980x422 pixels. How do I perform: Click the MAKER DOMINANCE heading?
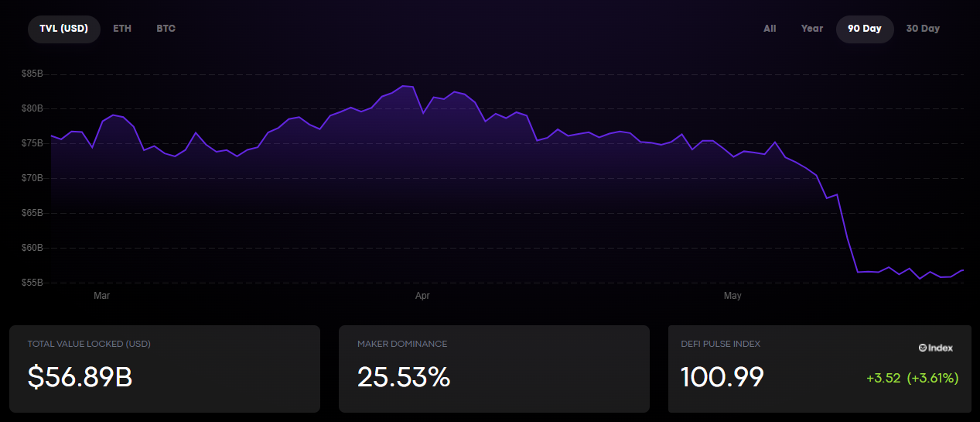pyautogui.click(x=402, y=344)
